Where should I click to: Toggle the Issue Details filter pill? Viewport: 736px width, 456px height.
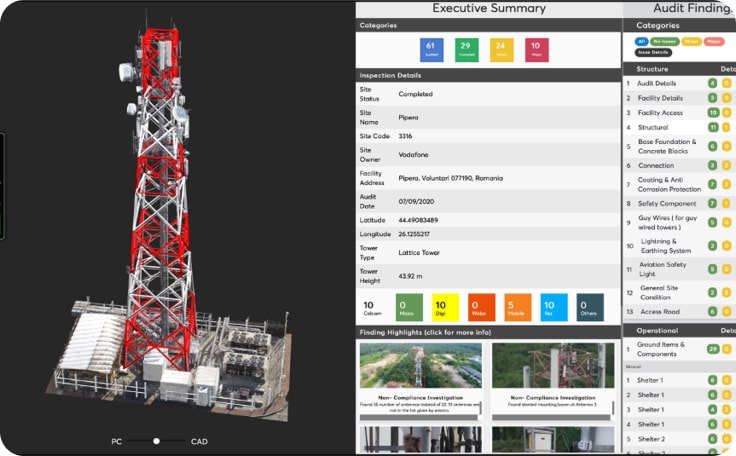tap(652, 52)
